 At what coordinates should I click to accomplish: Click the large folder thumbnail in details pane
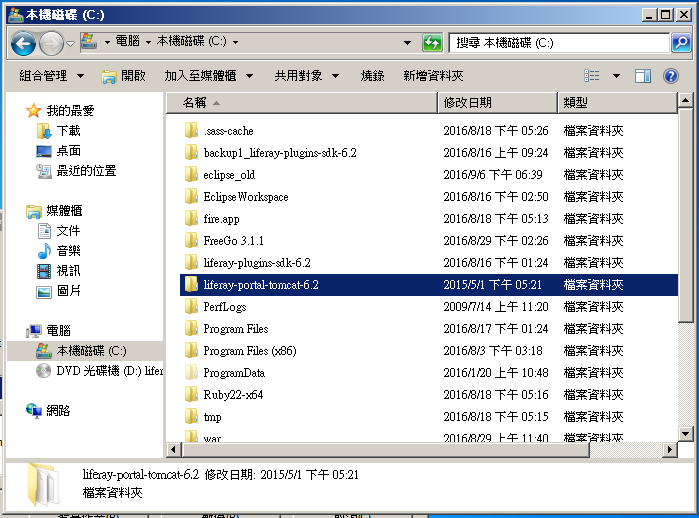click(43, 485)
